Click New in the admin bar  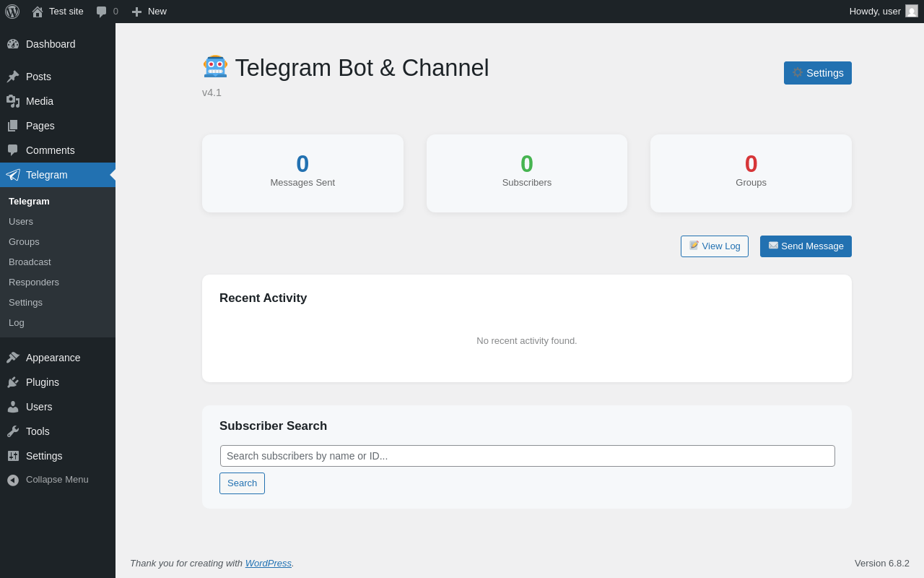pos(157,12)
